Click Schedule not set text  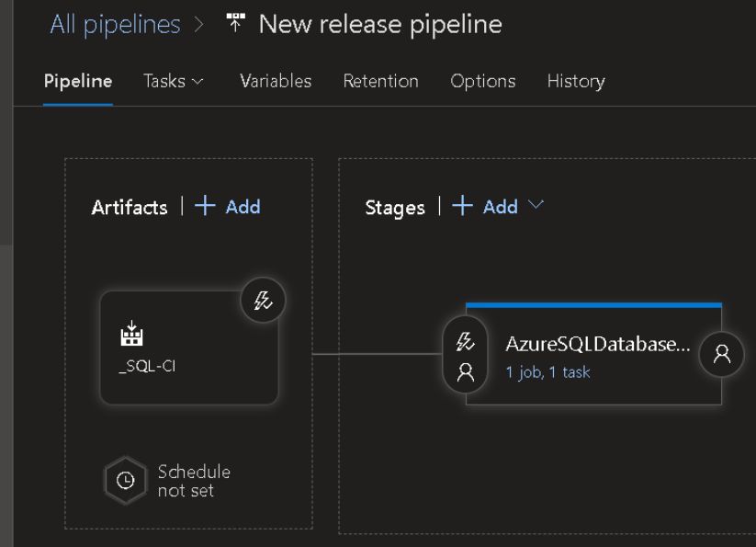[x=194, y=481]
